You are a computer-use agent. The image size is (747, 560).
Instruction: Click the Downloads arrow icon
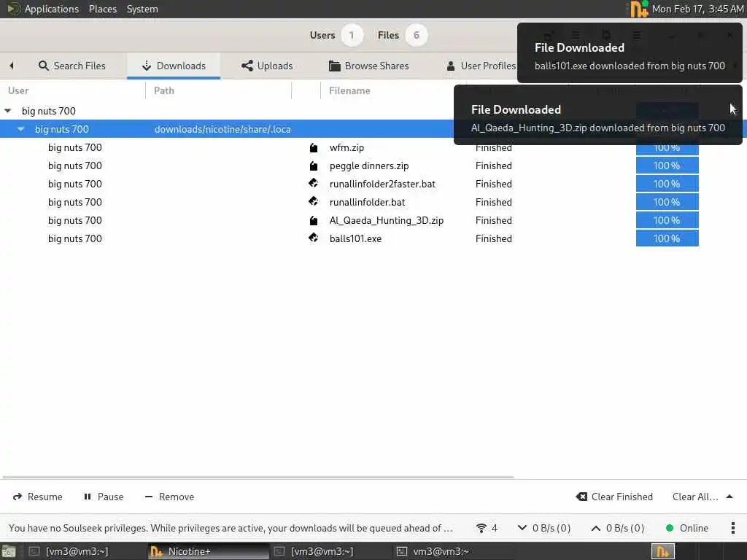pos(146,66)
